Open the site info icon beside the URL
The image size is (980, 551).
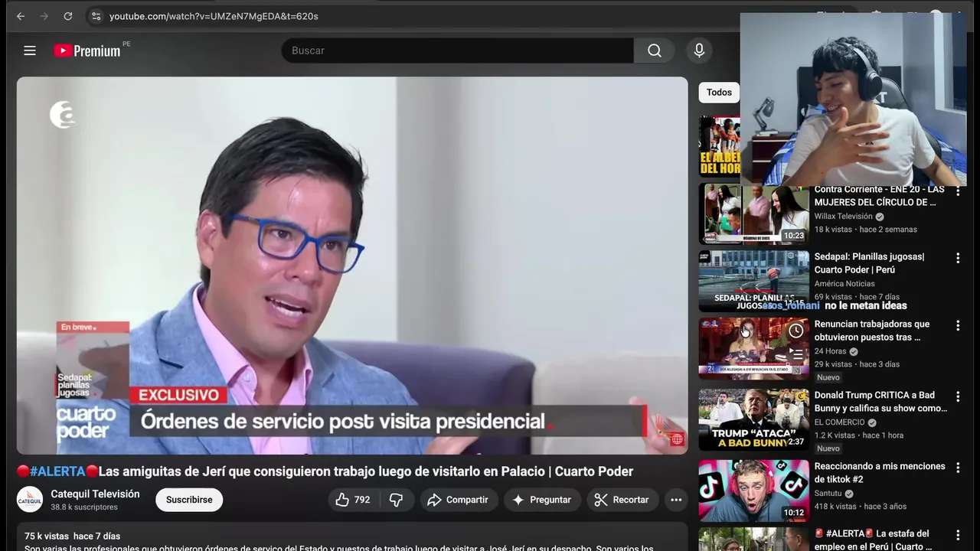pos(95,16)
